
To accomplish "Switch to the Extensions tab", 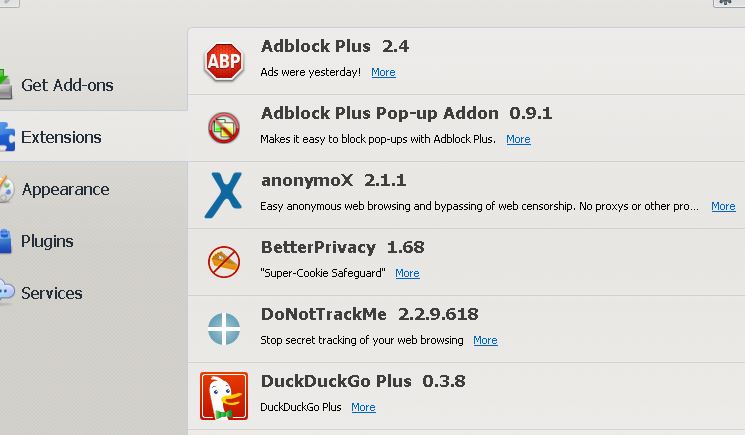I will pos(61,137).
